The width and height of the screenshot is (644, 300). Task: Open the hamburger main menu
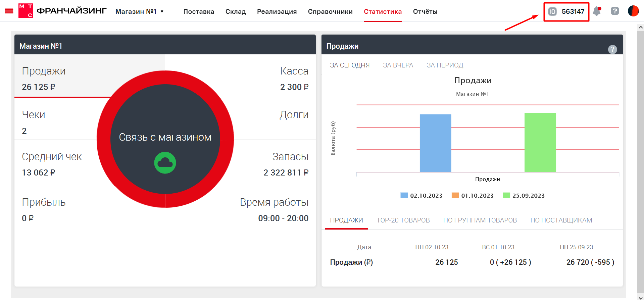pyautogui.click(x=9, y=11)
